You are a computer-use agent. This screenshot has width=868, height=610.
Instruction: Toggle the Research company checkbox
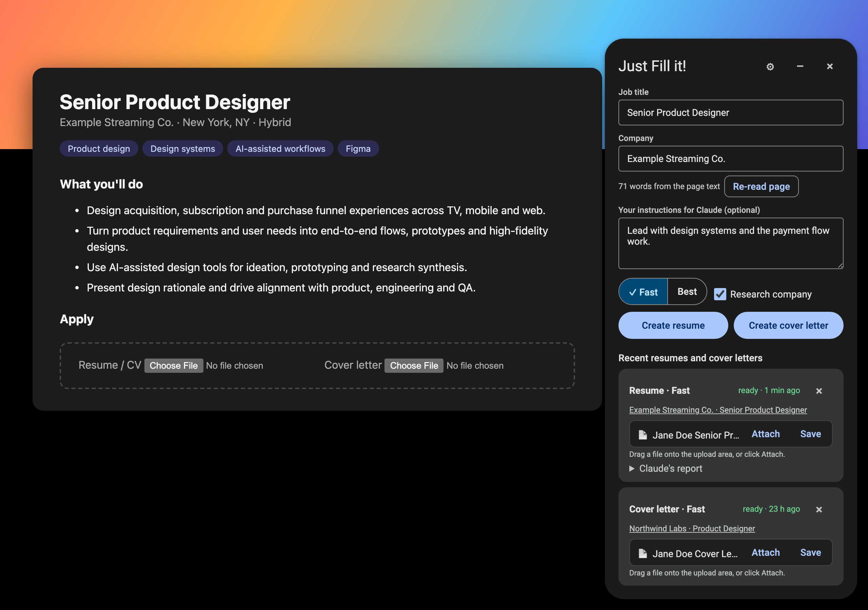pyautogui.click(x=720, y=294)
